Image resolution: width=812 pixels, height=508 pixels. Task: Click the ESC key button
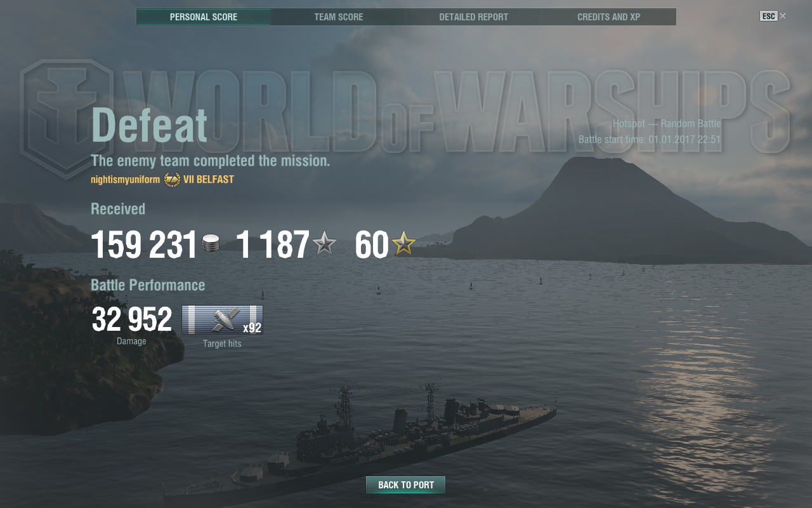tap(768, 17)
